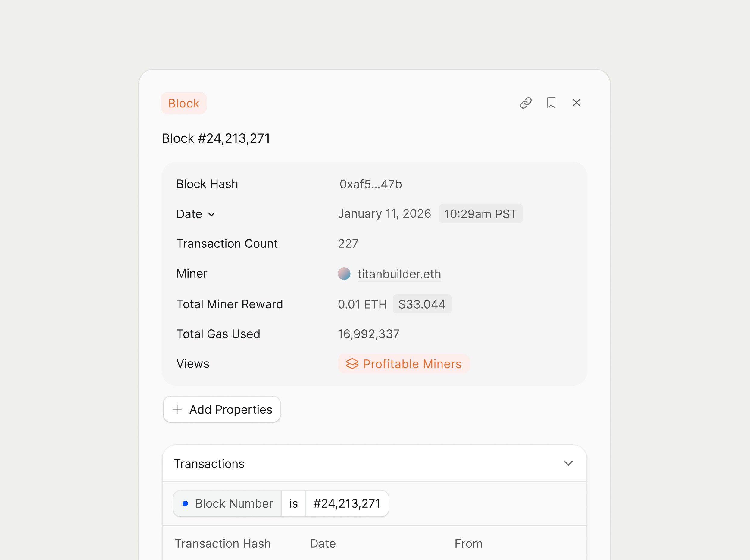This screenshot has height=560, width=750.
Task: Click the Profitable Miners layers icon
Action: pyautogui.click(x=352, y=364)
